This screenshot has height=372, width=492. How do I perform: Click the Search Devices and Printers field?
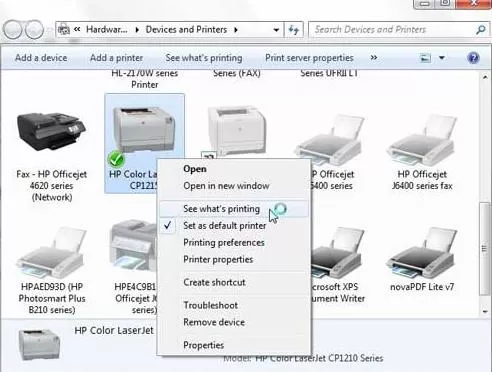(392, 30)
